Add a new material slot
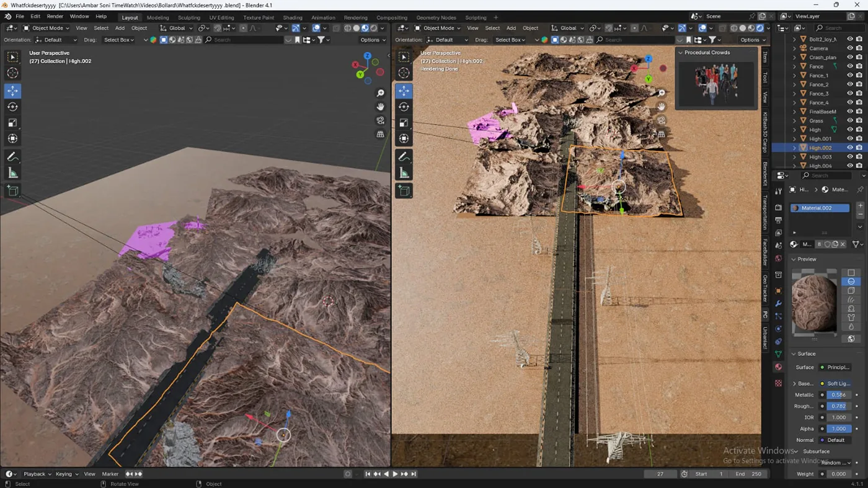 coord(860,205)
